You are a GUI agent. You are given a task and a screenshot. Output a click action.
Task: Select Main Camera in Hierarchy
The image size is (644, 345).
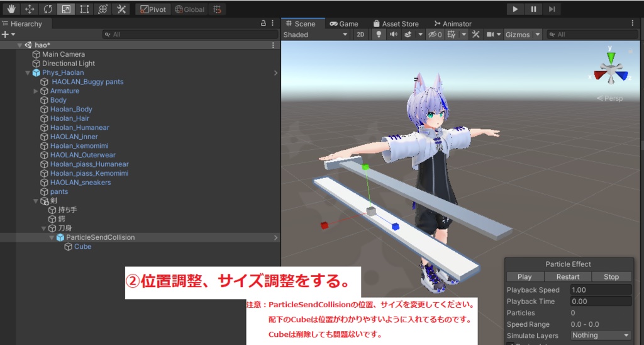pyautogui.click(x=64, y=54)
